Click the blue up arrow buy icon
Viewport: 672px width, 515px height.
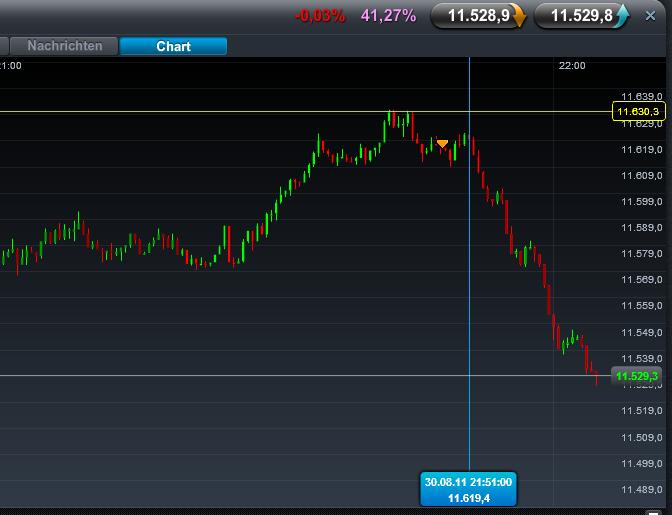point(621,16)
